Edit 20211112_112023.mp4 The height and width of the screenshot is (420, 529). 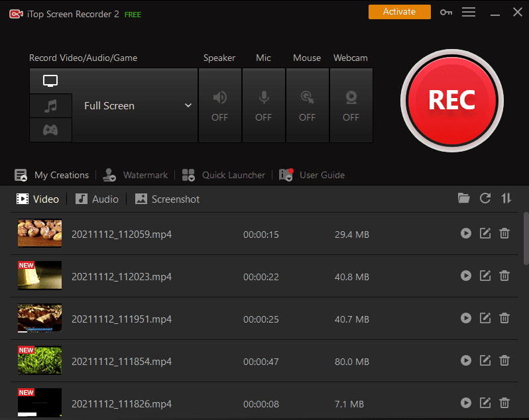[485, 276]
